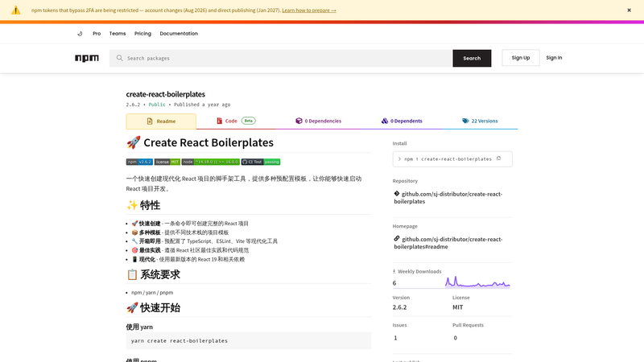Click the black Search button

(472, 58)
